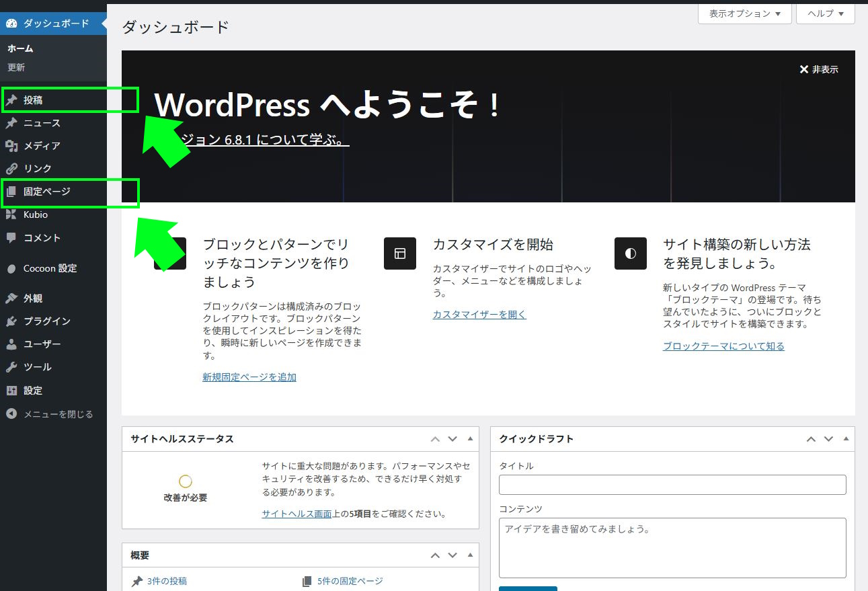Screen dimensions: 868x591
Task: Click the circle icon beside Cocoon 設定
Action: (x=11, y=268)
